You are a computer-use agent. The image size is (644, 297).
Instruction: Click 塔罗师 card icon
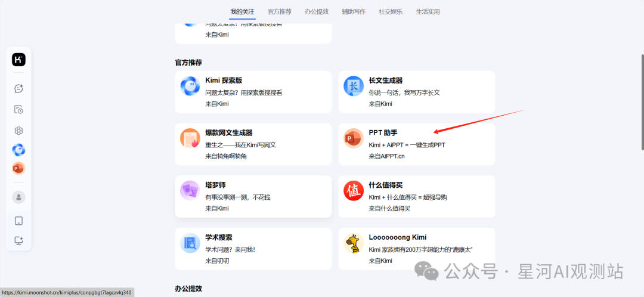click(190, 191)
